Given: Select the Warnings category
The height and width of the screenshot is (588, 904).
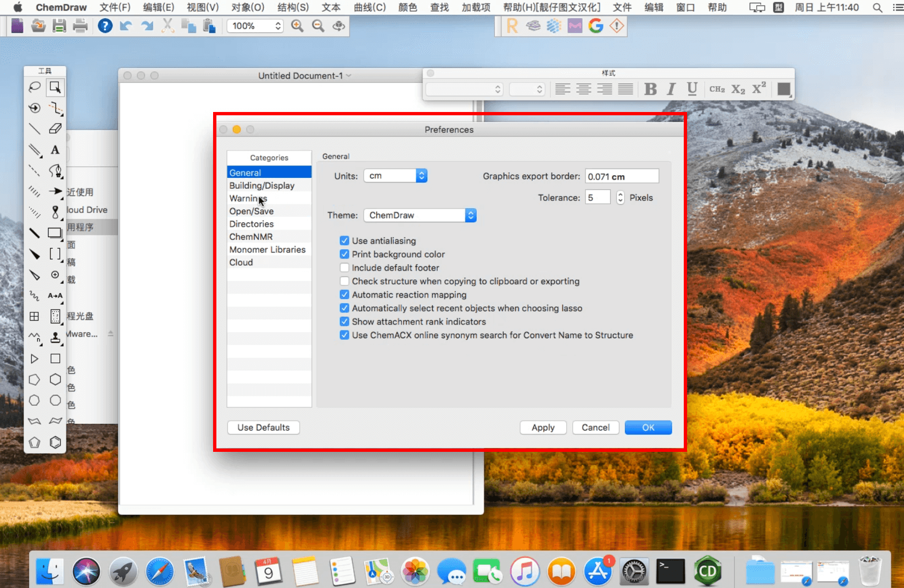Looking at the screenshot, I should (269, 198).
